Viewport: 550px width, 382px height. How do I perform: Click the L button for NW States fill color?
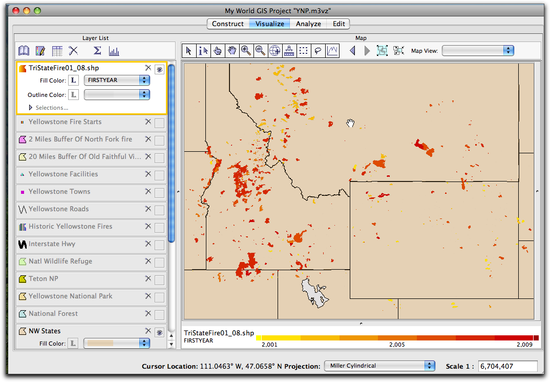tap(73, 343)
